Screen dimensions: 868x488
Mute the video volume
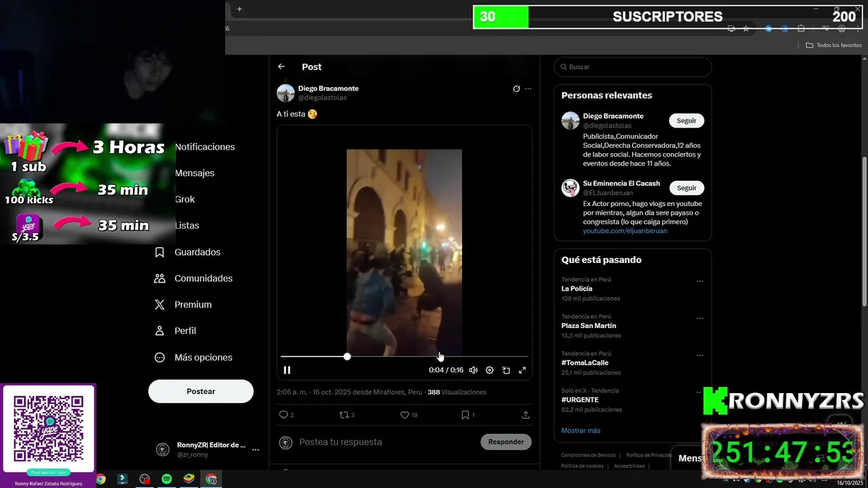[473, 370]
